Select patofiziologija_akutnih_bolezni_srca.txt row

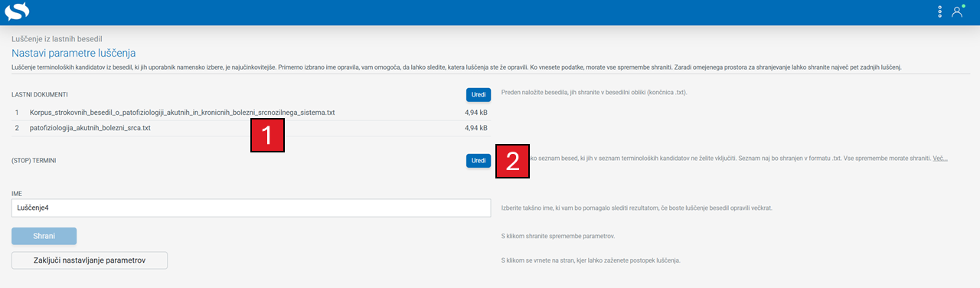pos(251,128)
